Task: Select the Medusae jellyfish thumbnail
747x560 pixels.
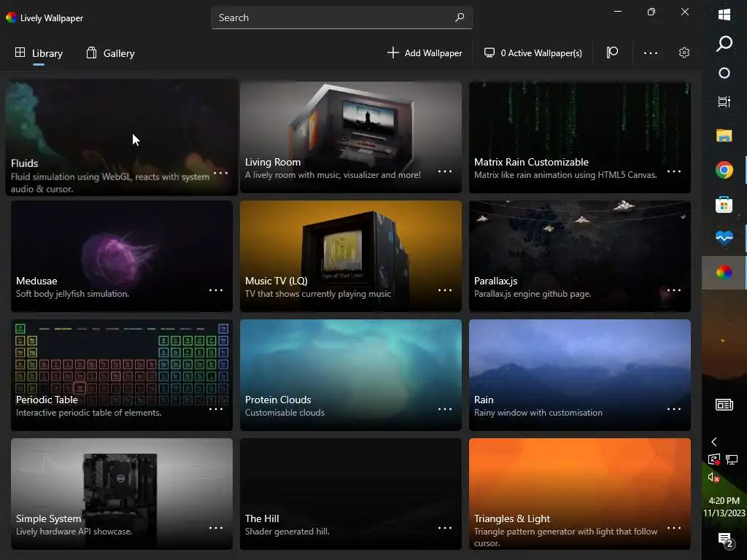Action: click(122, 256)
